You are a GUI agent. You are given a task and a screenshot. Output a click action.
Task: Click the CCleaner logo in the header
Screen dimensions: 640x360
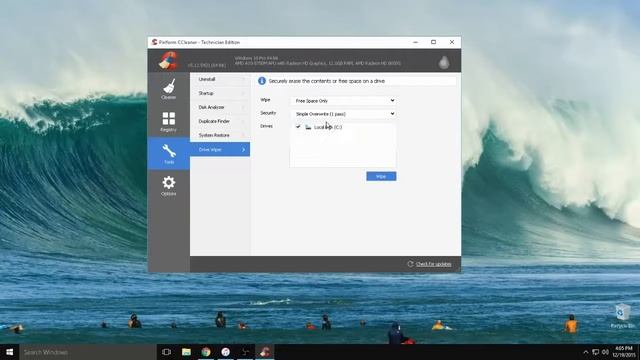(x=168, y=60)
